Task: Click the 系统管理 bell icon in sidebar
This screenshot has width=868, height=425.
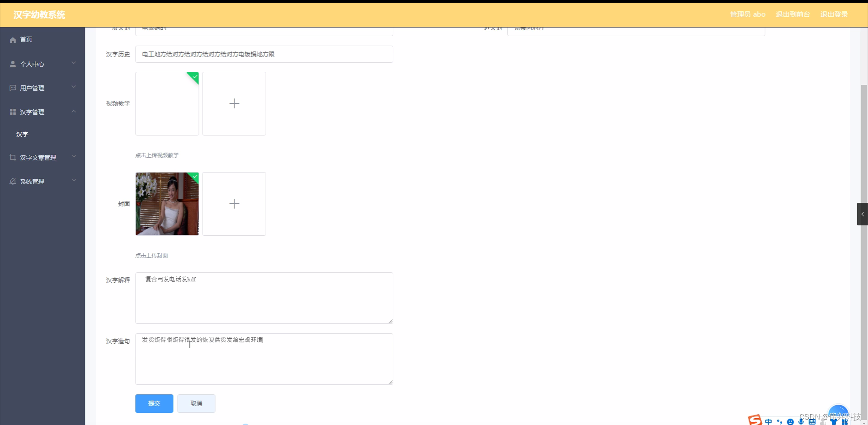Action: pos(13,181)
